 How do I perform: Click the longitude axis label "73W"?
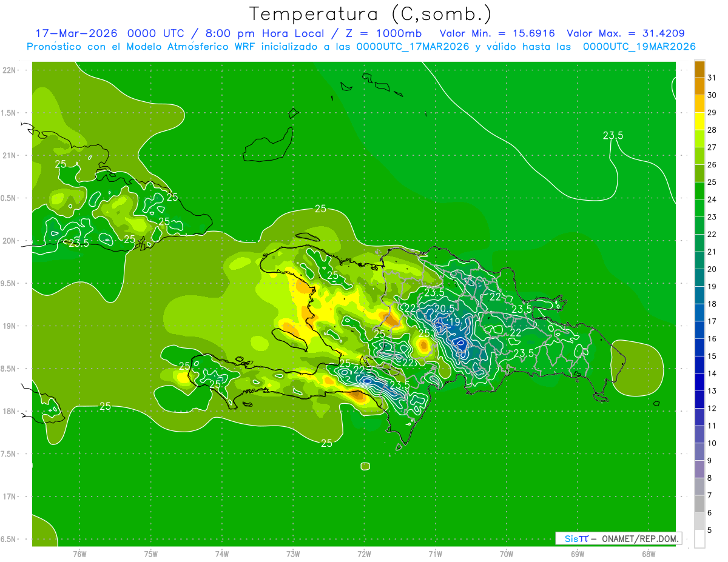(293, 554)
